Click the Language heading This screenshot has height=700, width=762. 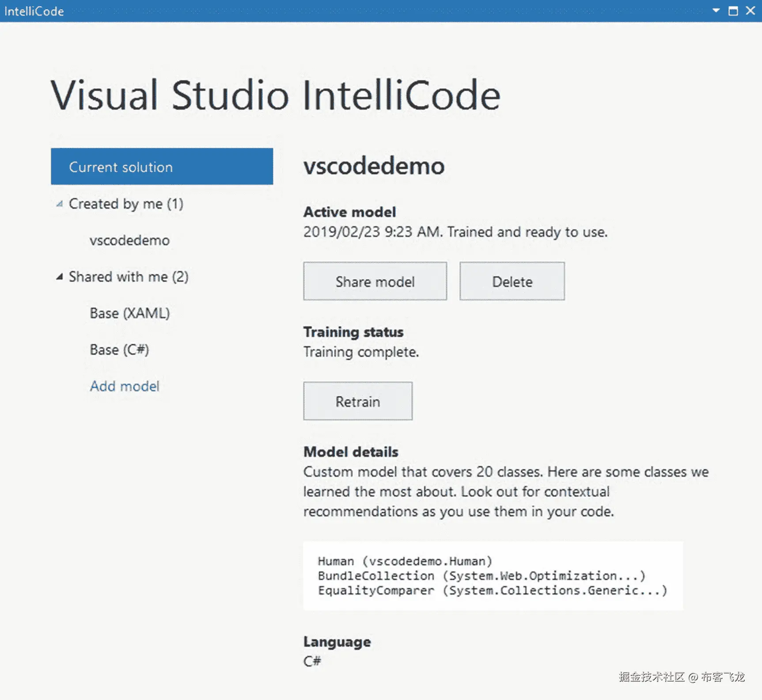pos(337,642)
